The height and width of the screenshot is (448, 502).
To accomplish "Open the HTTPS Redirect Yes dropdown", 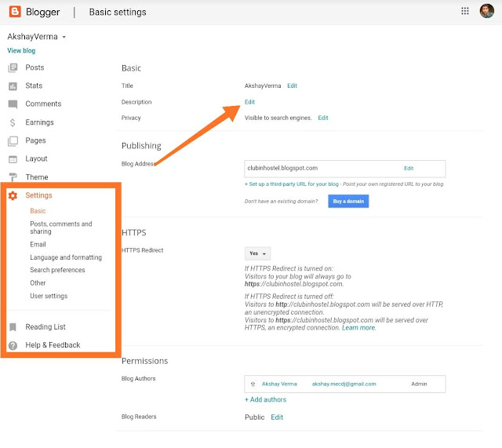I will tap(258, 253).
